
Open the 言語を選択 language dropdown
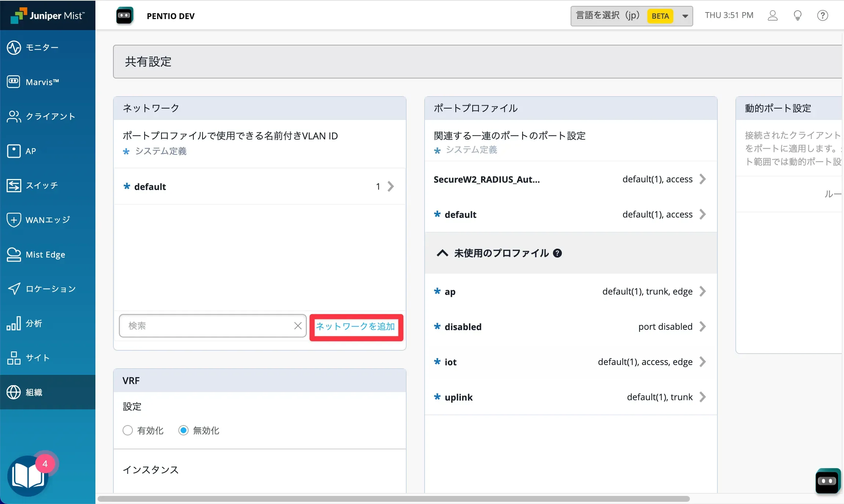tap(632, 16)
